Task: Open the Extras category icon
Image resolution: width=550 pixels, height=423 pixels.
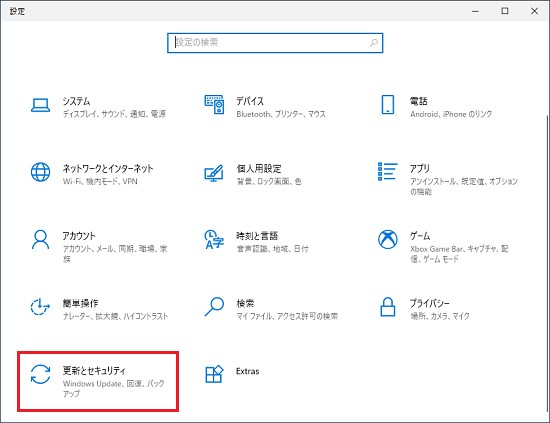Action: 214,374
